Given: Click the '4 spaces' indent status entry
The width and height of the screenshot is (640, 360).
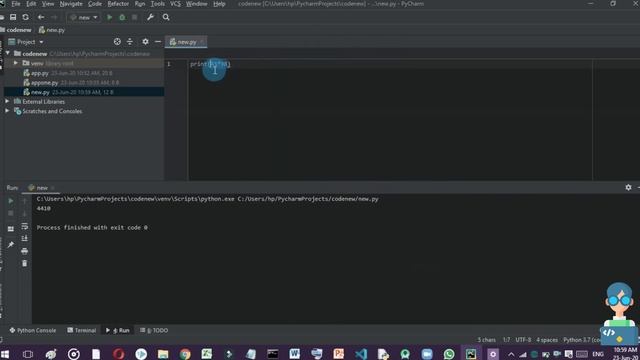Looking at the screenshot, I should click(547, 340).
